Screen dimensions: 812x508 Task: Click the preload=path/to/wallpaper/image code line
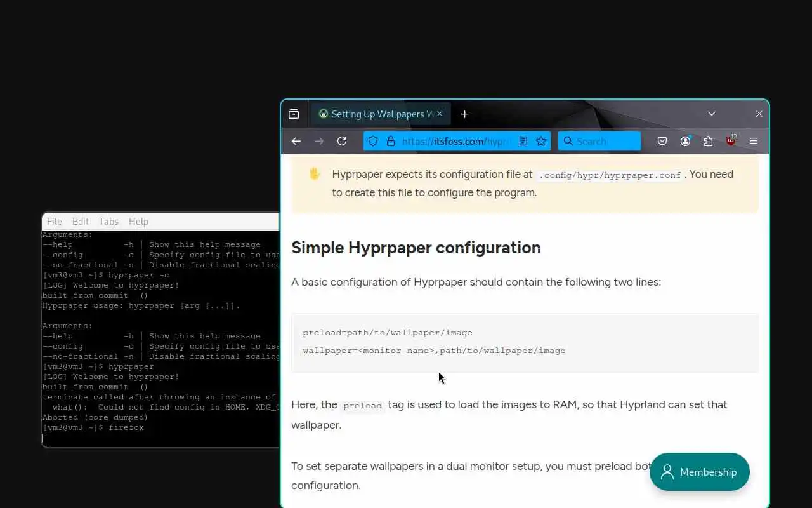(x=388, y=333)
